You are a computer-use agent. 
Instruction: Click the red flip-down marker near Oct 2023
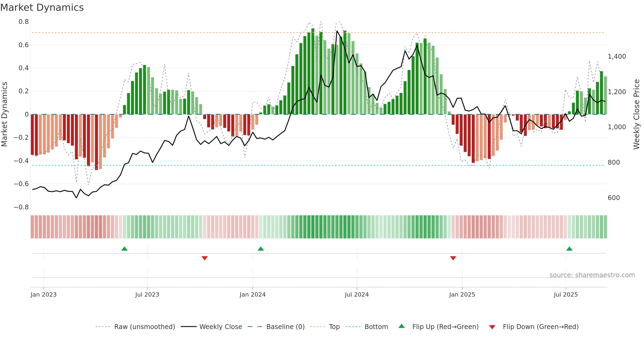tap(205, 258)
